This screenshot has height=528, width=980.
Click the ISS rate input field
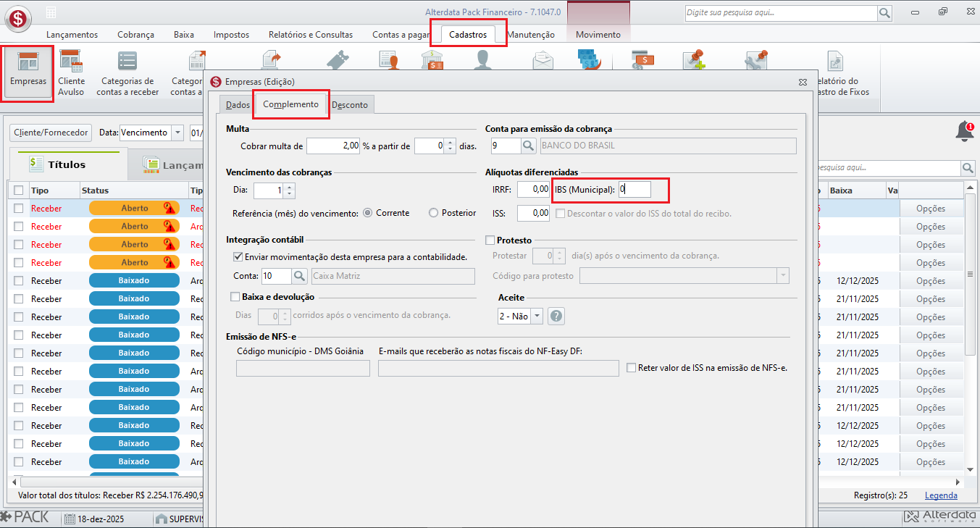coord(533,213)
